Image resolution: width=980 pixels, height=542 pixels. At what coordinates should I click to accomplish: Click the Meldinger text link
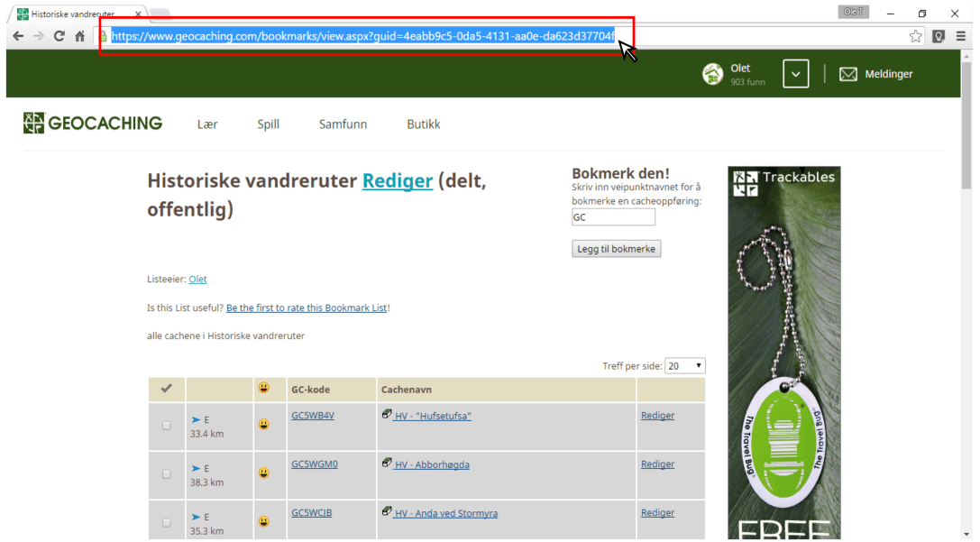click(x=889, y=74)
